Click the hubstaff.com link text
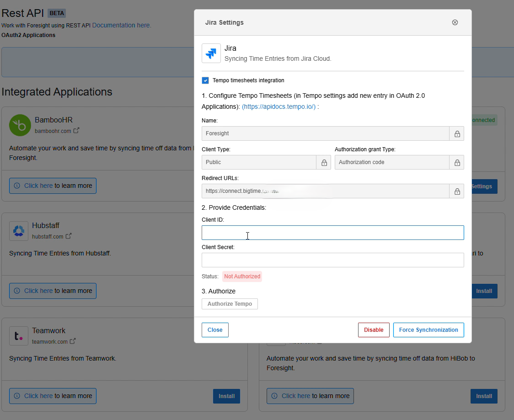The image size is (514, 420). point(48,236)
